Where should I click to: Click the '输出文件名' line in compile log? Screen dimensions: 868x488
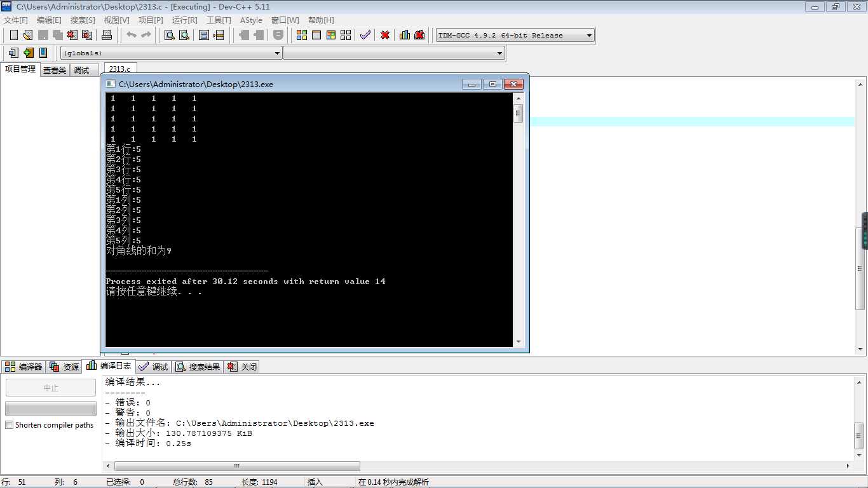240,423
